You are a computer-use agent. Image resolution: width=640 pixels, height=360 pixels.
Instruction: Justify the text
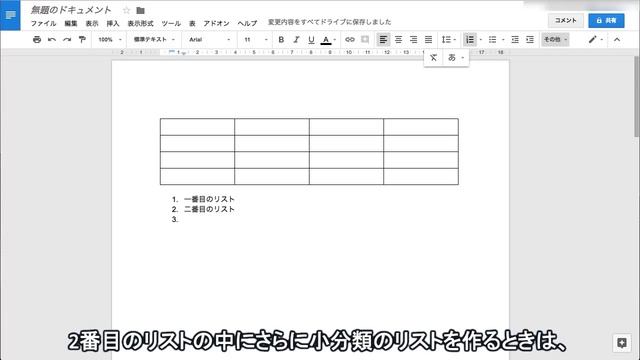tap(428, 40)
